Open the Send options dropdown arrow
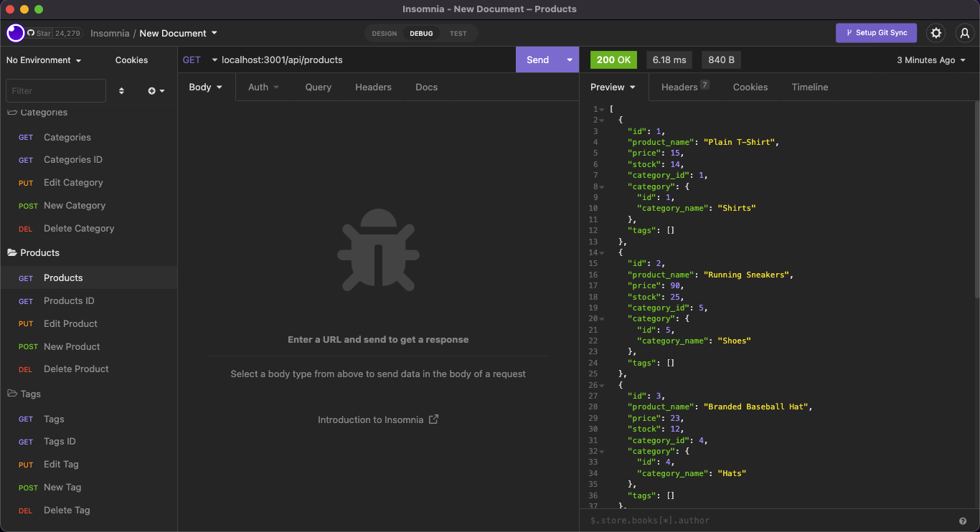The height and width of the screenshot is (532, 980). point(570,60)
